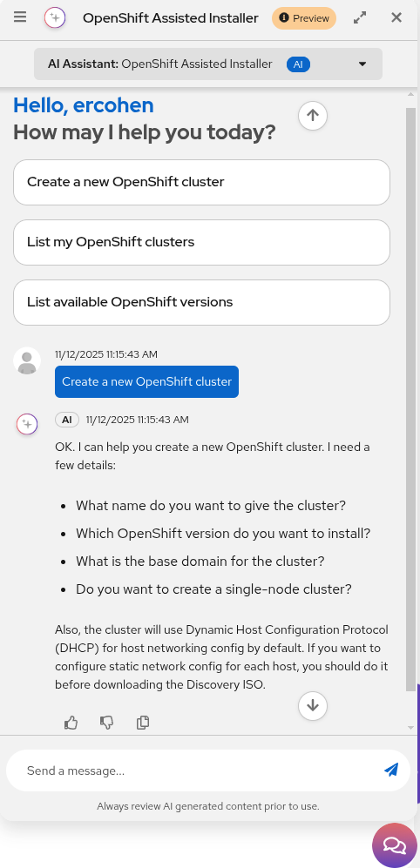Click "Always review AI generated content" notice
This screenshot has width=420, height=868.
click(x=208, y=806)
